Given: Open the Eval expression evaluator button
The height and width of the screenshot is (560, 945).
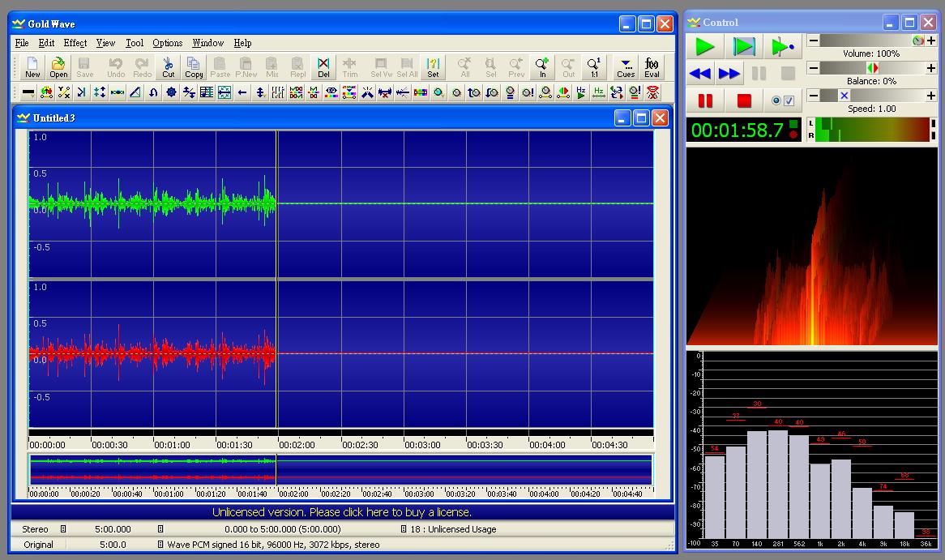Looking at the screenshot, I should [x=652, y=67].
